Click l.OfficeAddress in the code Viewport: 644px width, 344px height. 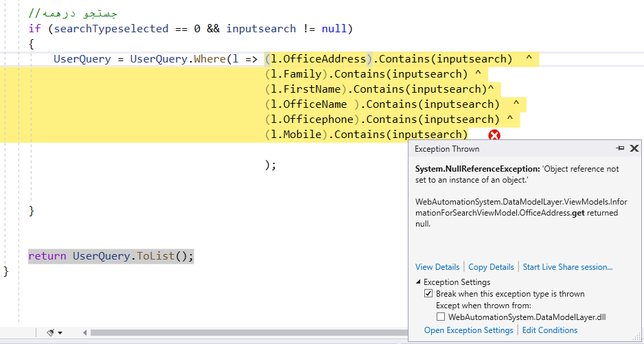(x=319, y=59)
